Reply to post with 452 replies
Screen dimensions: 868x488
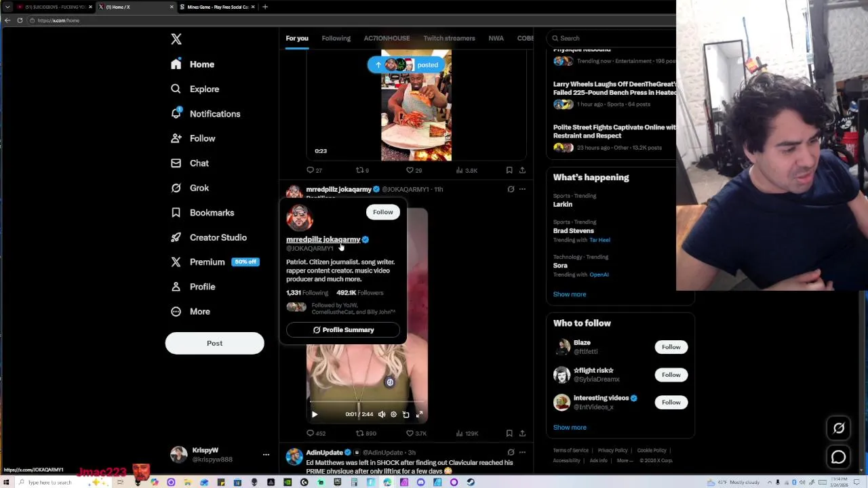click(x=316, y=433)
